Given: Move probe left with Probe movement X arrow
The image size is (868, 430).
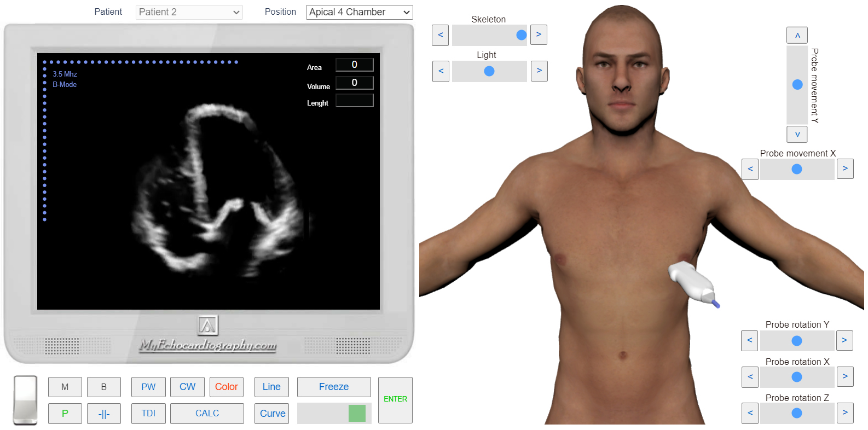Looking at the screenshot, I should click(x=750, y=169).
